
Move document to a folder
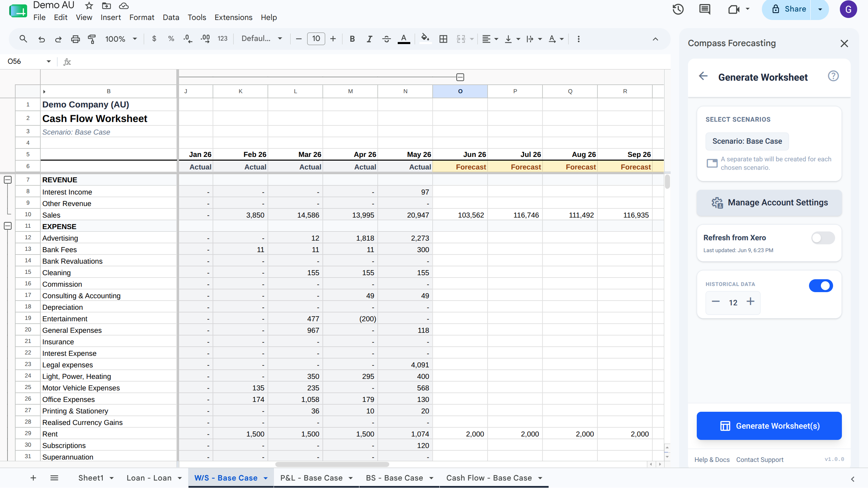106,6
